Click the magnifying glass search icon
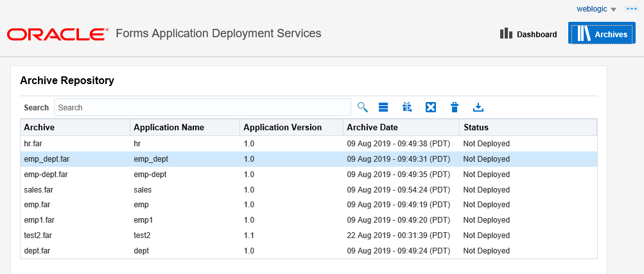This screenshot has width=644, height=274. tap(363, 107)
